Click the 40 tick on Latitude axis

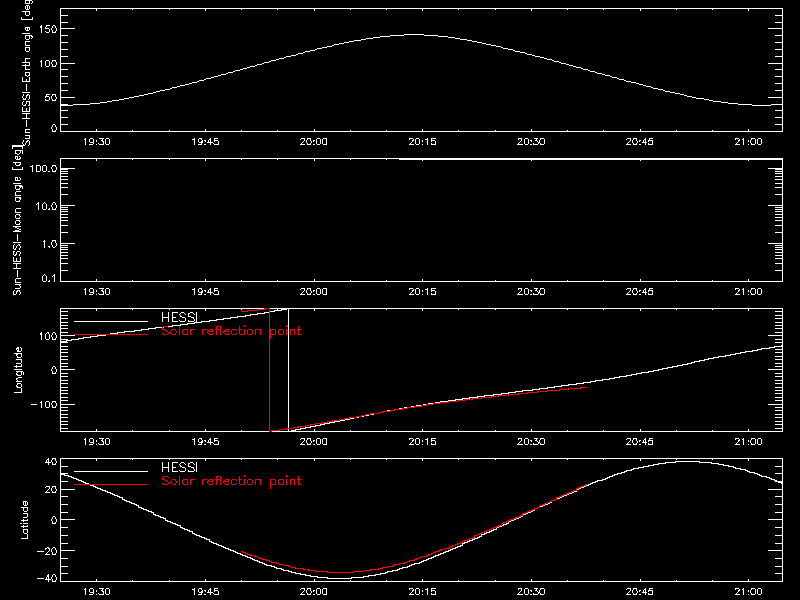tap(51, 462)
